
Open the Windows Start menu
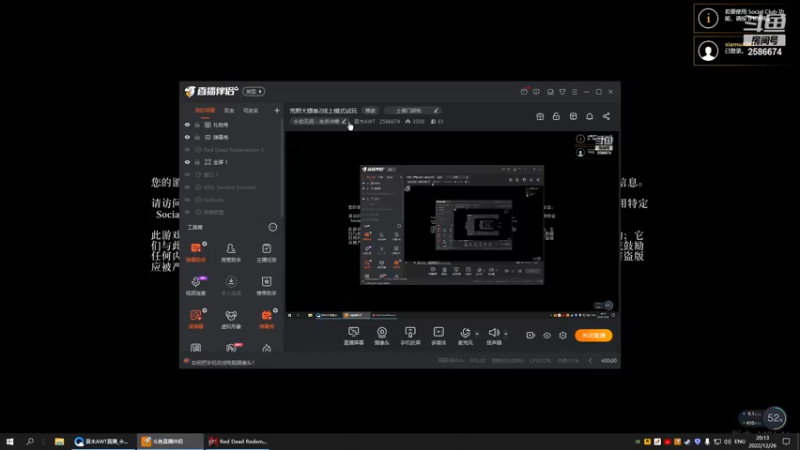9,441
